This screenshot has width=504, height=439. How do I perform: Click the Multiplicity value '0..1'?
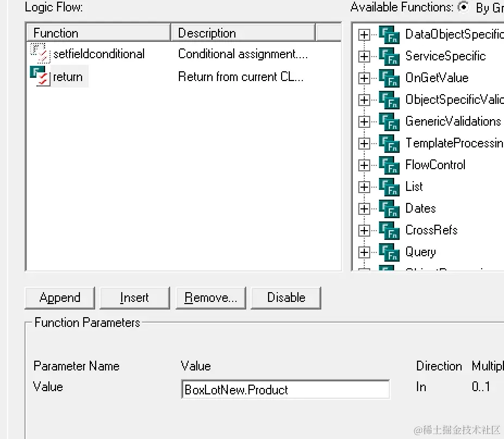tap(481, 387)
